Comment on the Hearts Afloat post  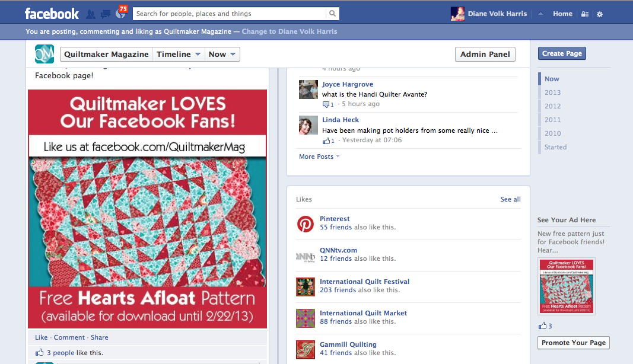69,337
